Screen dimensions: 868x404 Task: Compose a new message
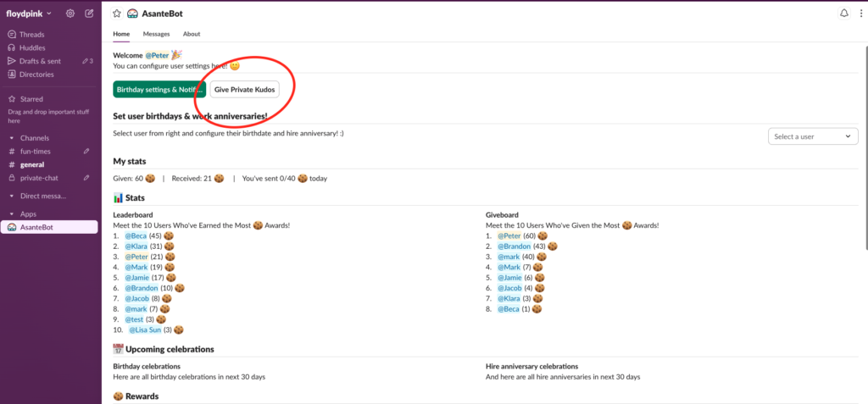point(89,14)
